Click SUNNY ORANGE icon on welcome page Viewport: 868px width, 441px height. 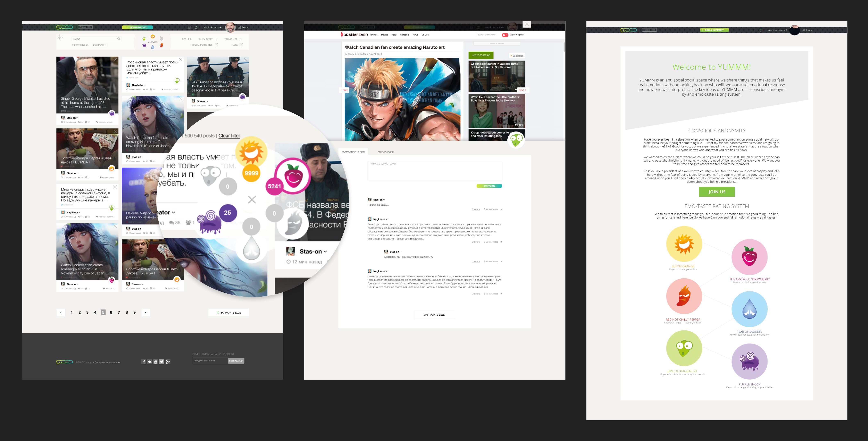[684, 244]
